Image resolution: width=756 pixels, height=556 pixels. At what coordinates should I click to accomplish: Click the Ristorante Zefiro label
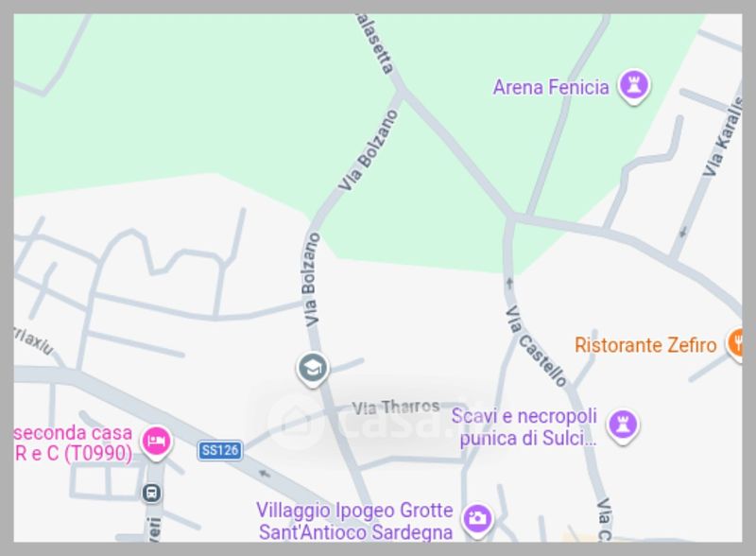(x=645, y=345)
